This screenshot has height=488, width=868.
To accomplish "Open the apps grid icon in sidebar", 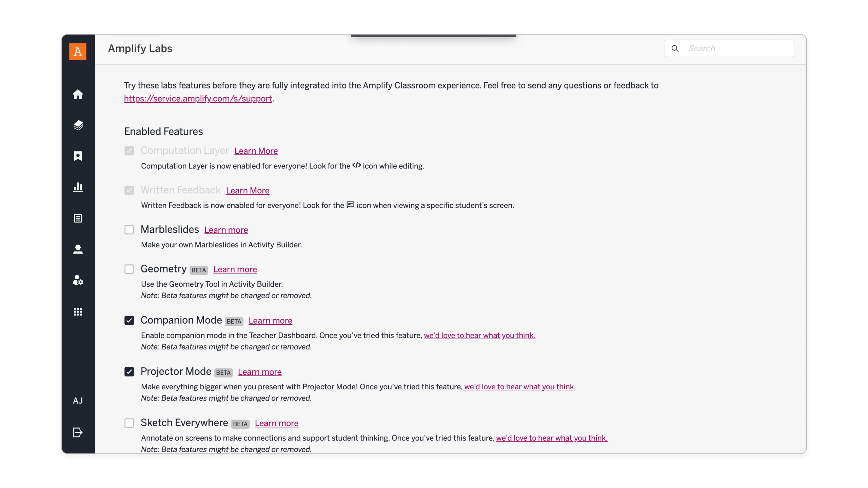I will tap(78, 311).
